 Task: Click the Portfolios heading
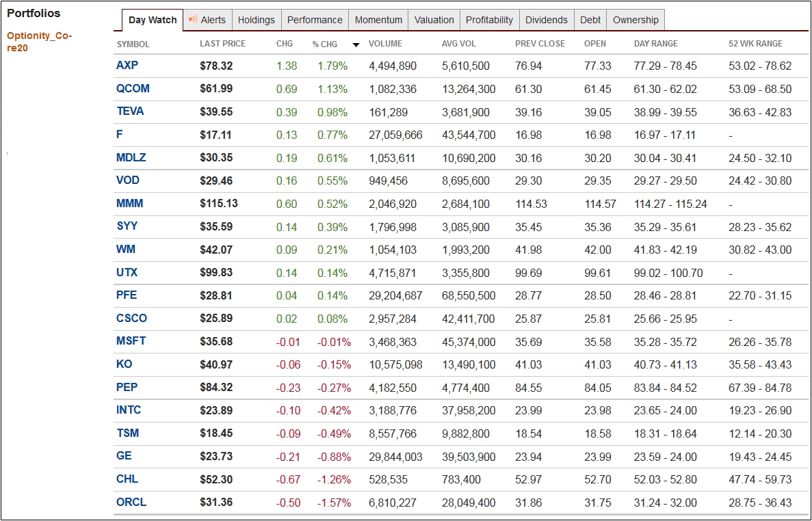pos(34,14)
